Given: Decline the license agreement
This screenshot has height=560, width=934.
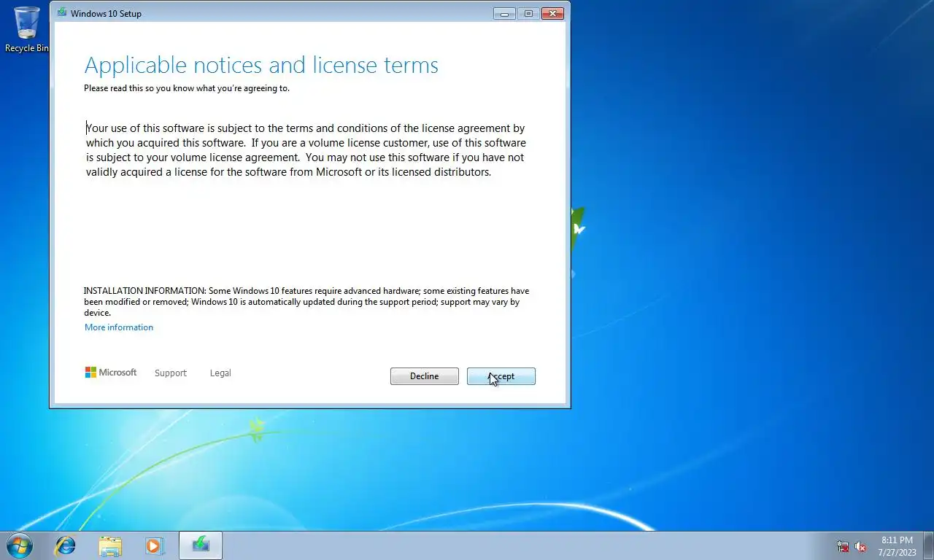Looking at the screenshot, I should [424, 376].
